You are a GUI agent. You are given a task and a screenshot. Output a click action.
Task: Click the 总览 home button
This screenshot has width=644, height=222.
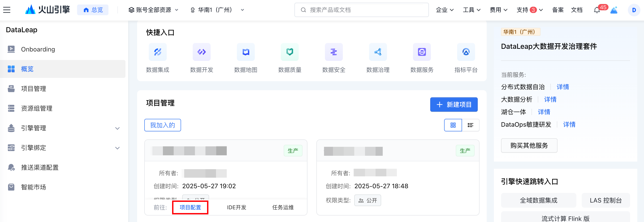click(x=93, y=10)
